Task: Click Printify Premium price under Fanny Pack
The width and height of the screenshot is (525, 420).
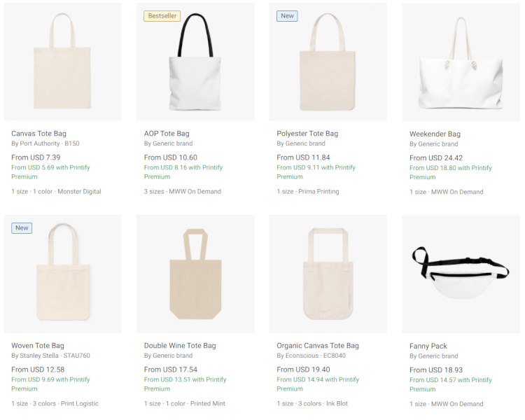Action: pyautogui.click(x=450, y=384)
